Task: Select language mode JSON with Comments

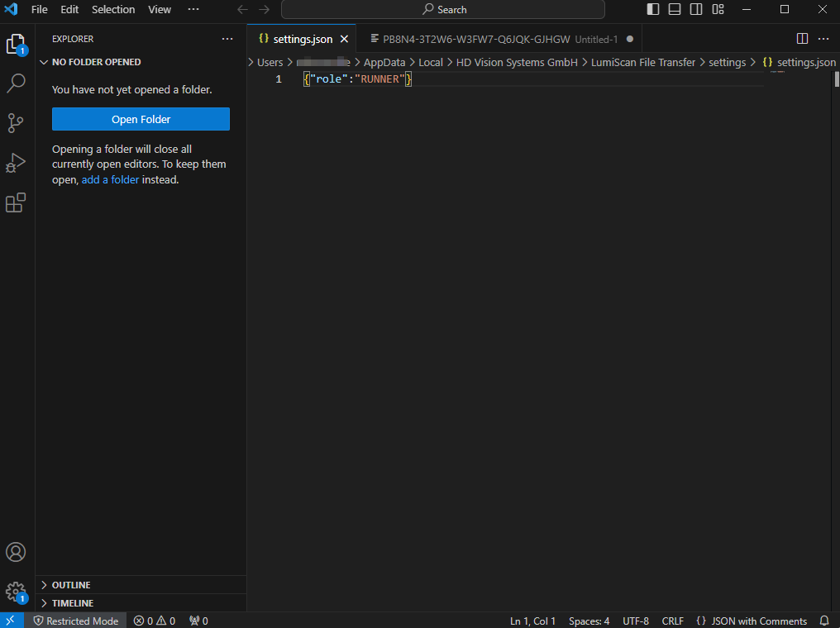Action: [751, 621]
